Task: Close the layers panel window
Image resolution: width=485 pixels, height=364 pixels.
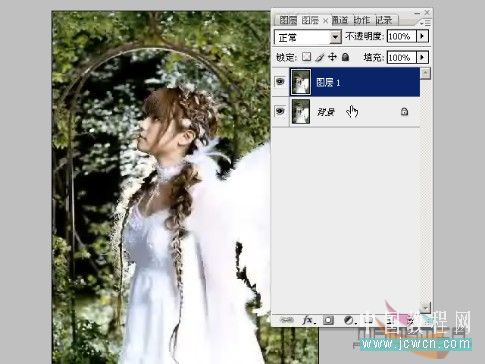Action: 427,13
